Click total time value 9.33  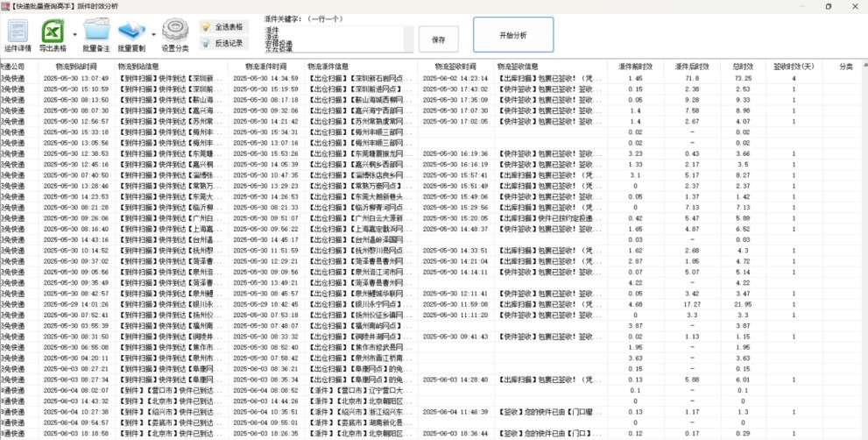click(743, 100)
